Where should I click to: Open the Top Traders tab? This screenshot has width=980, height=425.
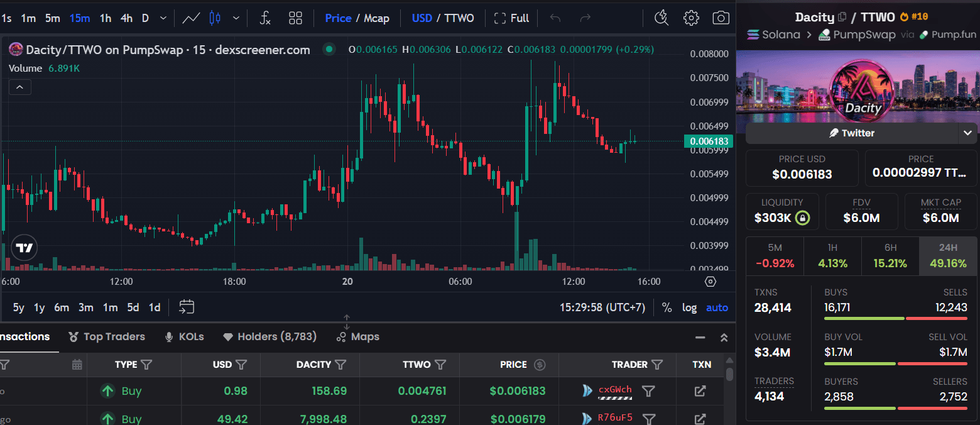click(106, 337)
